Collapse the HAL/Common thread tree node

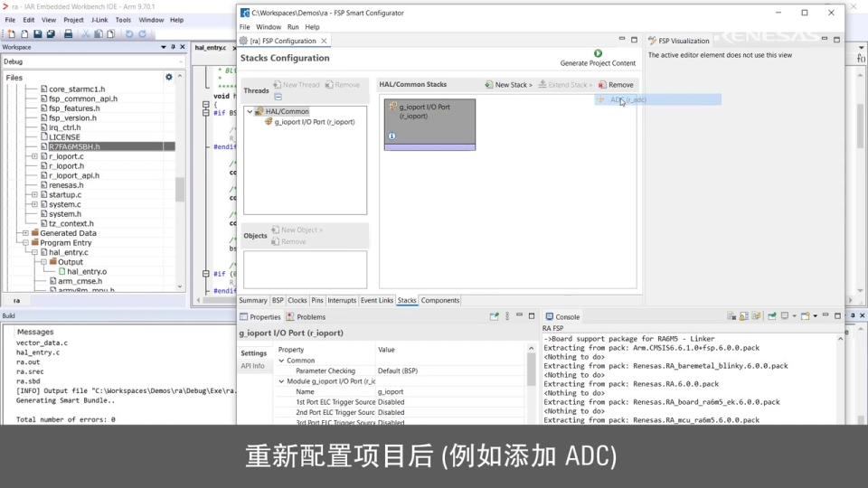point(250,111)
